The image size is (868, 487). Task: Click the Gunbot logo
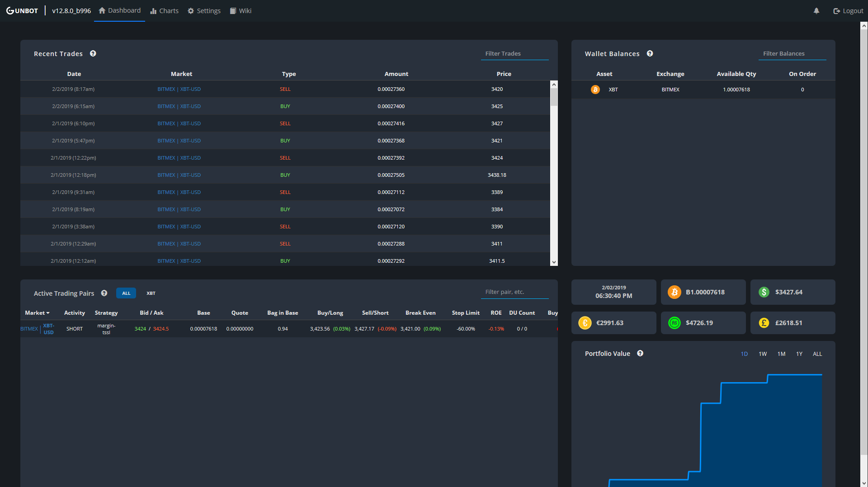click(x=22, y=10)
